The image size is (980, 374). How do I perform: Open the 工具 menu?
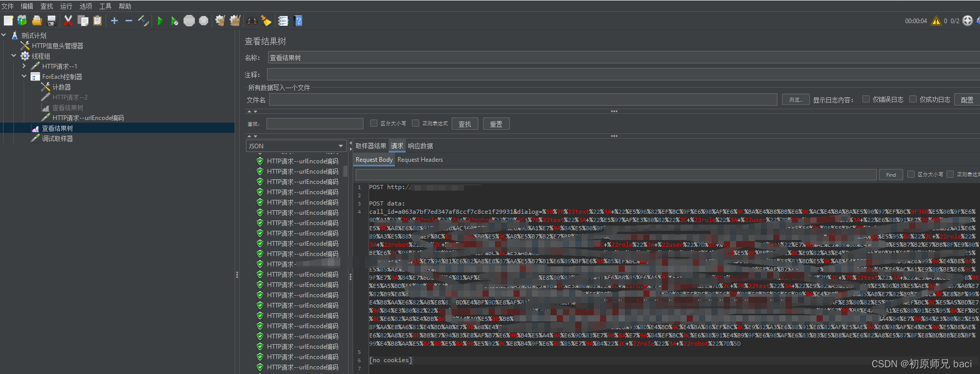coord(105,6)
